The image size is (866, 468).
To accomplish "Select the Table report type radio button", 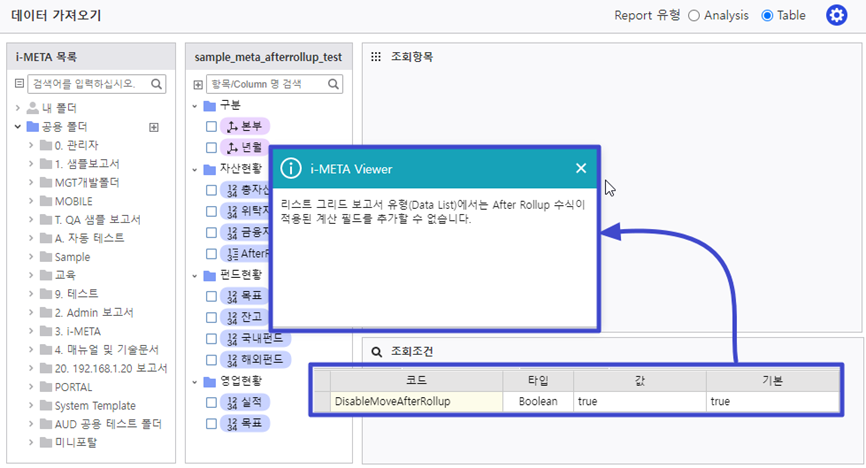I will pos(767,16).
